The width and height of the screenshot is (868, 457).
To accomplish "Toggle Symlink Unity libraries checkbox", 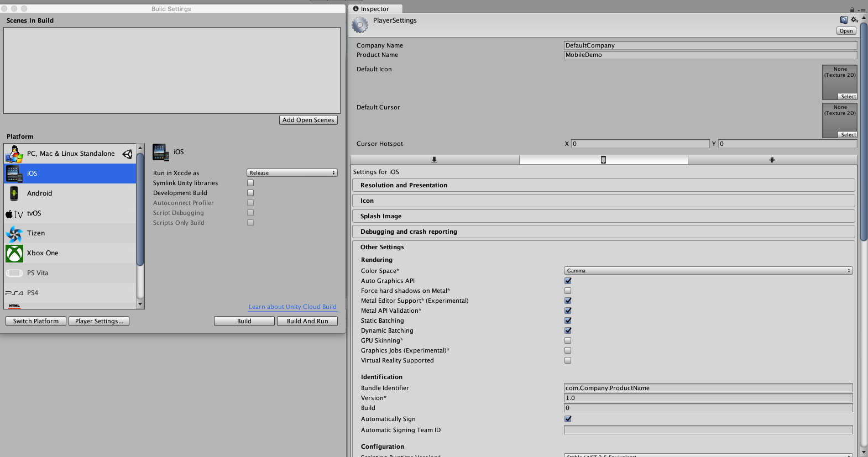I will (250, 183).
